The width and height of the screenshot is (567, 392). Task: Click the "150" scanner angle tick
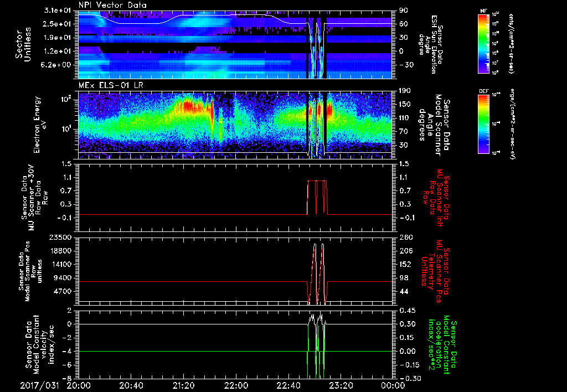pos(405,105)
